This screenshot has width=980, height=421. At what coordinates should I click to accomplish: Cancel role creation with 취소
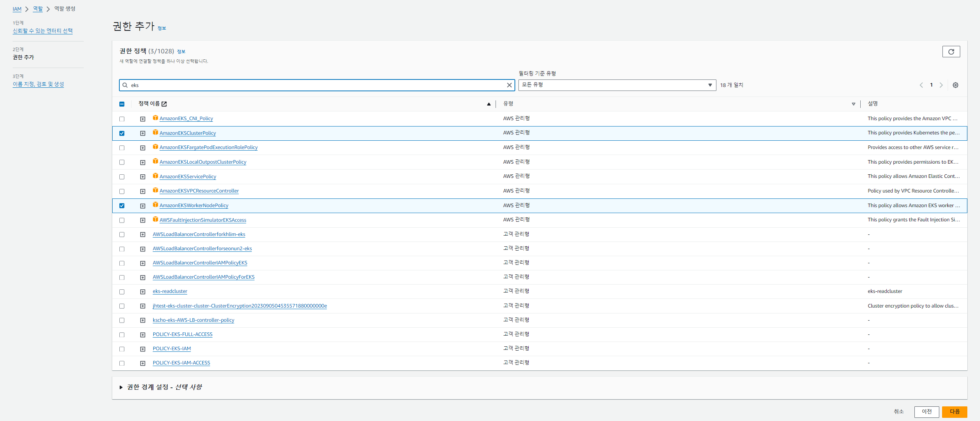pos(899,412)
